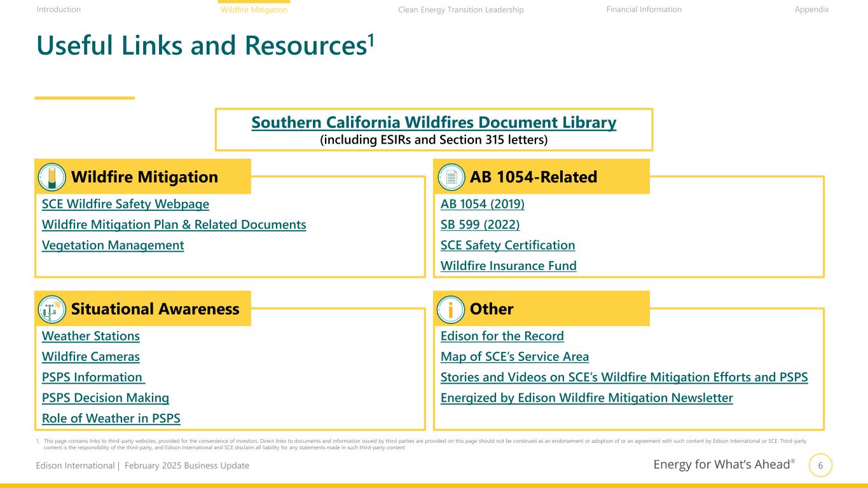Select the Appendix tab
Image resolution: width=868 pixels, height=488 pixels.
tap(811, 10)
